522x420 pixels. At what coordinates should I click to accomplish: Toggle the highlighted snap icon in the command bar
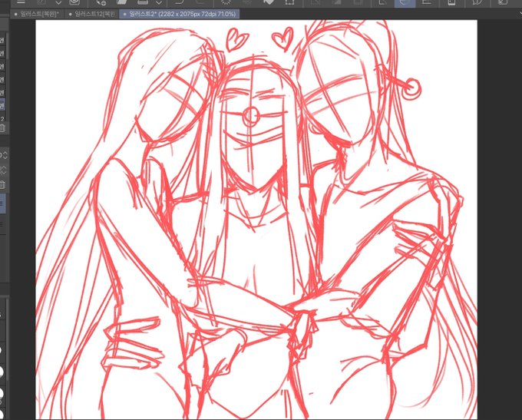pyautogui.click(x=405, y=2)
